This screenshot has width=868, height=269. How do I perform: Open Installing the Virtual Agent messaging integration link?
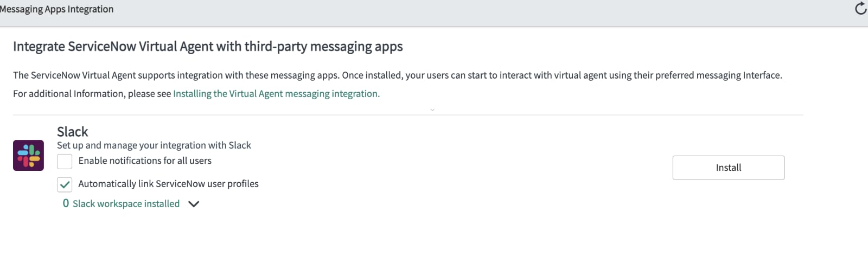pyautogui.click(x=276, y=93)
